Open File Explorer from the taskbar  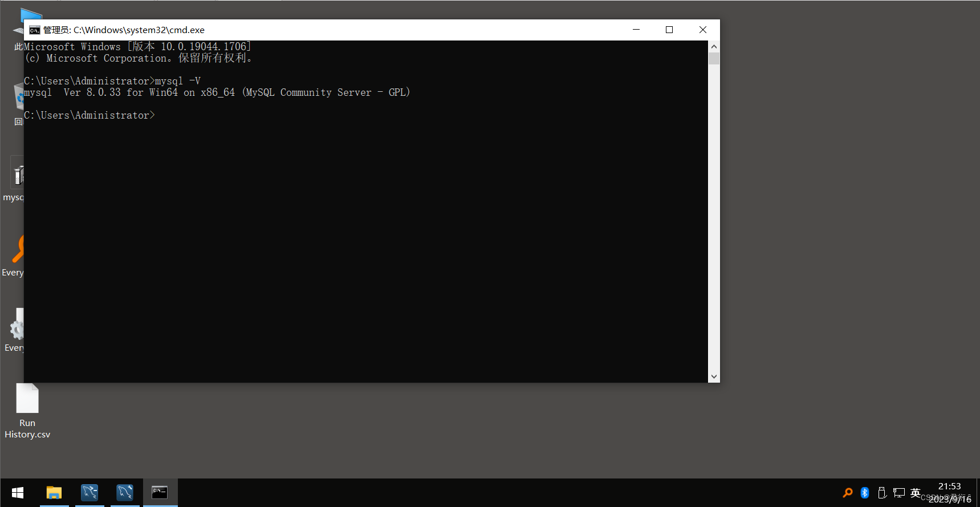coord(54,493)
